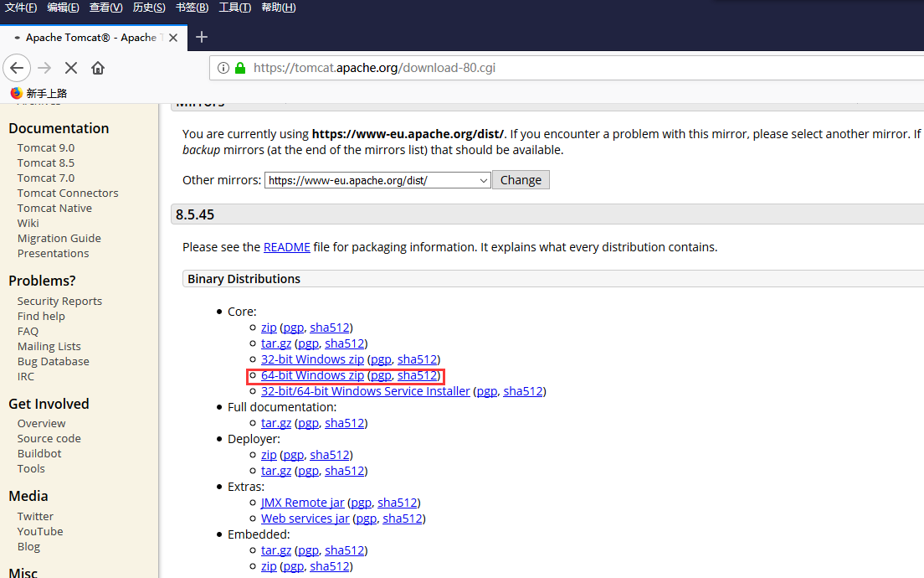Open a new tab with plus button
The height and width of the screenshot is (578, 924).
[202, 37]
